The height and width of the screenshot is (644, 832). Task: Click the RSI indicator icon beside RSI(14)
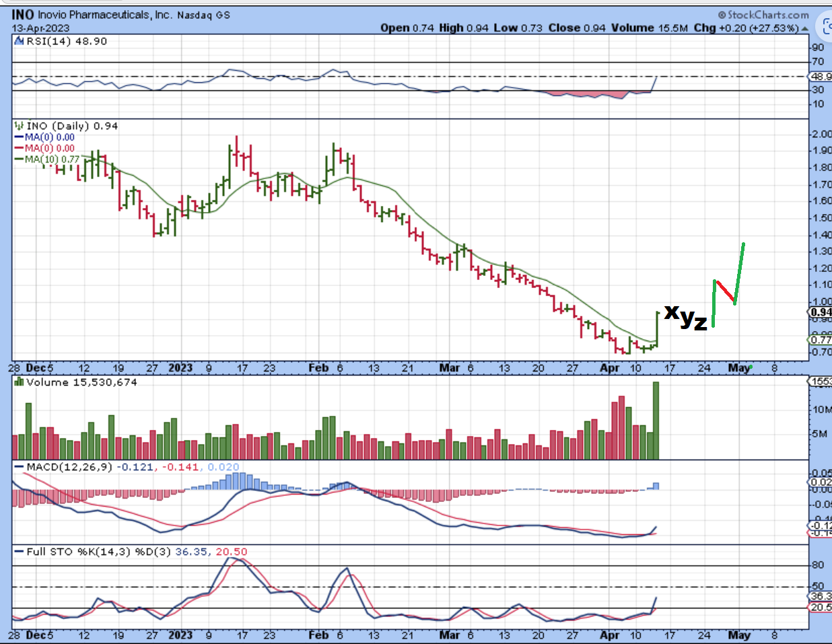(x=20, y=42)
